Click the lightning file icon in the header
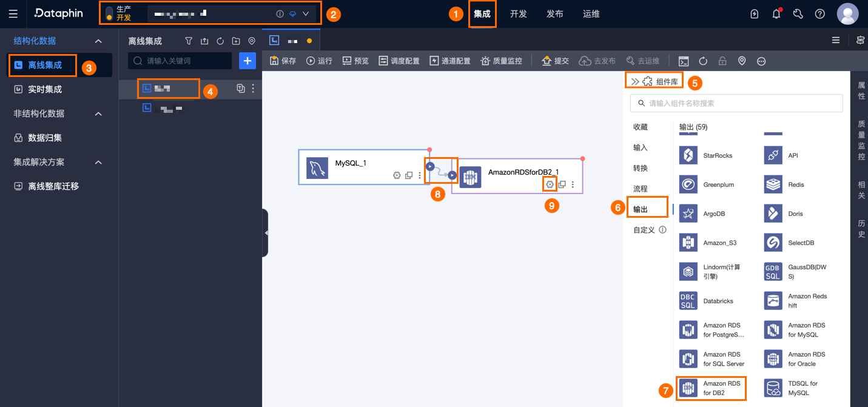Viewport: 868px width, 407px height. click(755, 13)
